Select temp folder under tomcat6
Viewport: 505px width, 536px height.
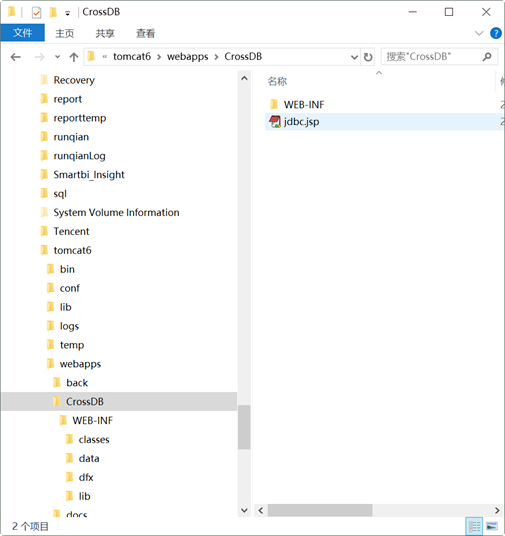72,345
